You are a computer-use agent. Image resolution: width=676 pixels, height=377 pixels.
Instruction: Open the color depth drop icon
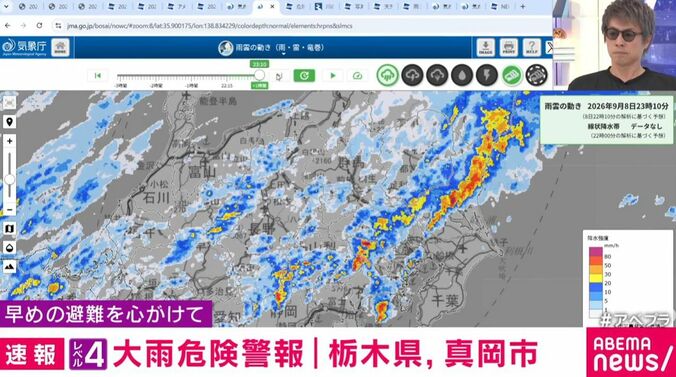[x=9, y=248]
